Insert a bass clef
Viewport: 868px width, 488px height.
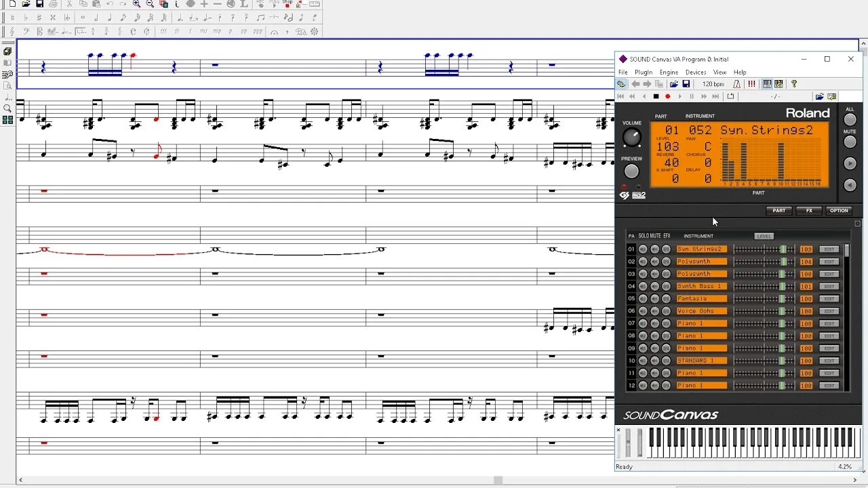tap(26, 31)
